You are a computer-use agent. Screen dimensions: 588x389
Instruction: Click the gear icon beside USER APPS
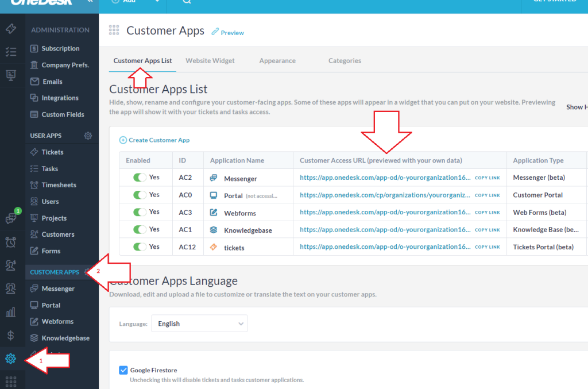pos(88,136)
